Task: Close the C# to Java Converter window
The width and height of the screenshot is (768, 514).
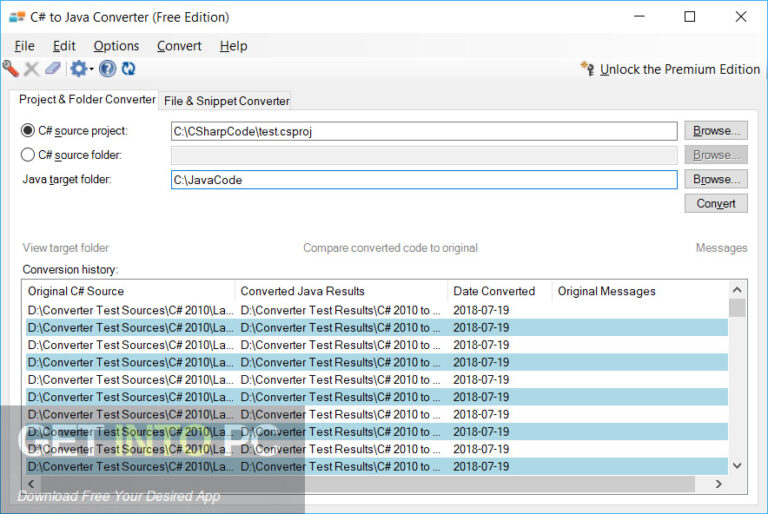Action: click(x=741, y=17)
